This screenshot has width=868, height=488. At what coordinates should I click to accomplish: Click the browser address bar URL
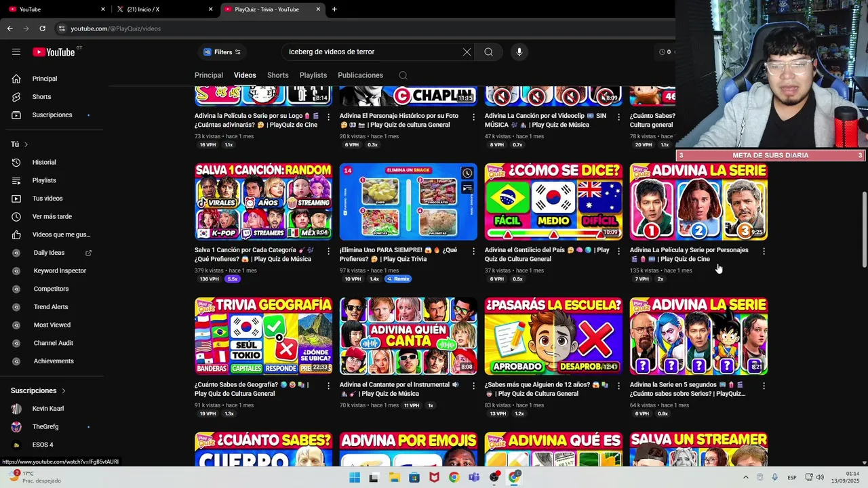(x=116, y=28)
